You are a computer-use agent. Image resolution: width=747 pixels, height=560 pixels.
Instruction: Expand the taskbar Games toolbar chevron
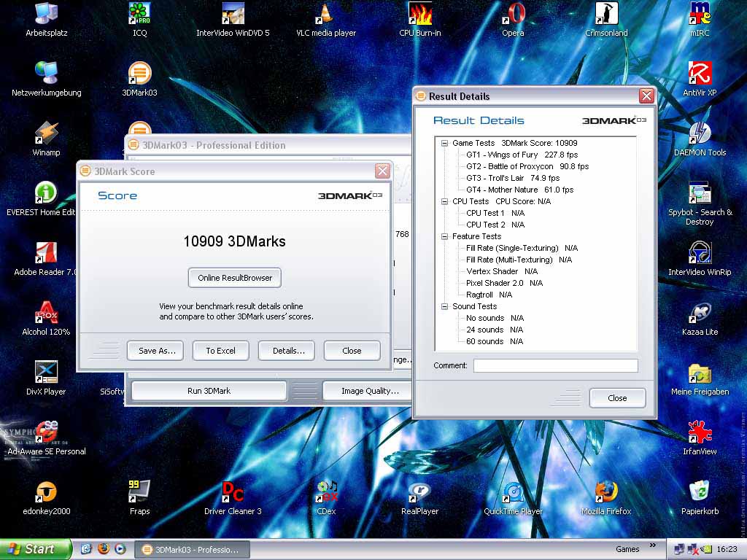point(653,545)
